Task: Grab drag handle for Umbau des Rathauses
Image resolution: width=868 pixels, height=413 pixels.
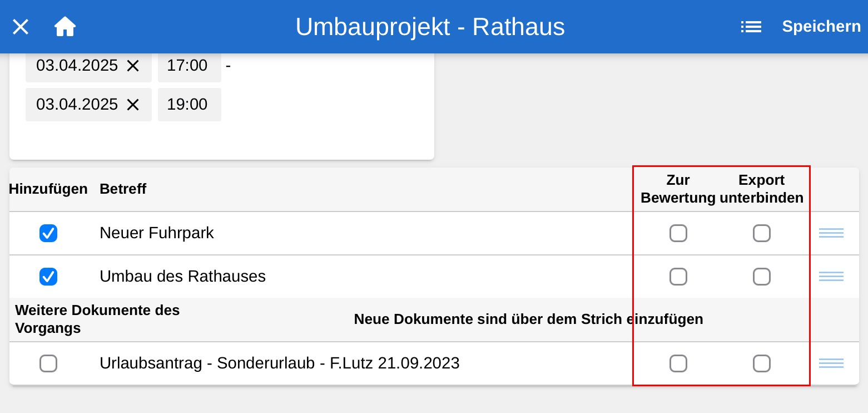Action: coord(831,277)
